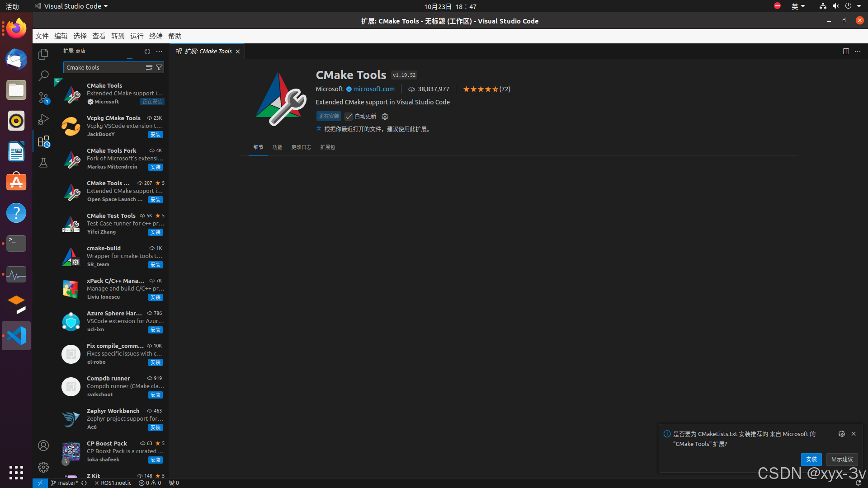Open notification settings gear icon
The width and height of the screenshot is (868, 488).
[842, 434]
